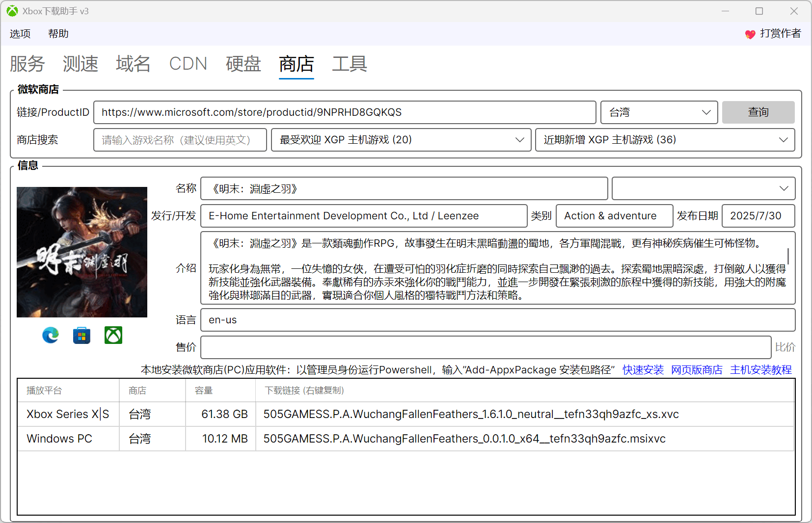Expand 最受欢迎 XGP 主机游戏 (20) dropdown
The image size is (812, 523).
click(401, 140)
